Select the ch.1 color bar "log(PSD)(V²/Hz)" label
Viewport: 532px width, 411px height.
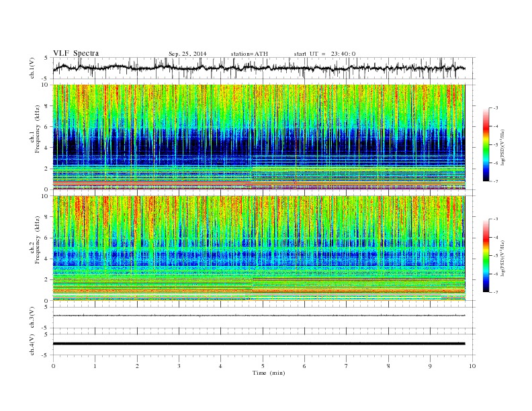pos(503,146)
